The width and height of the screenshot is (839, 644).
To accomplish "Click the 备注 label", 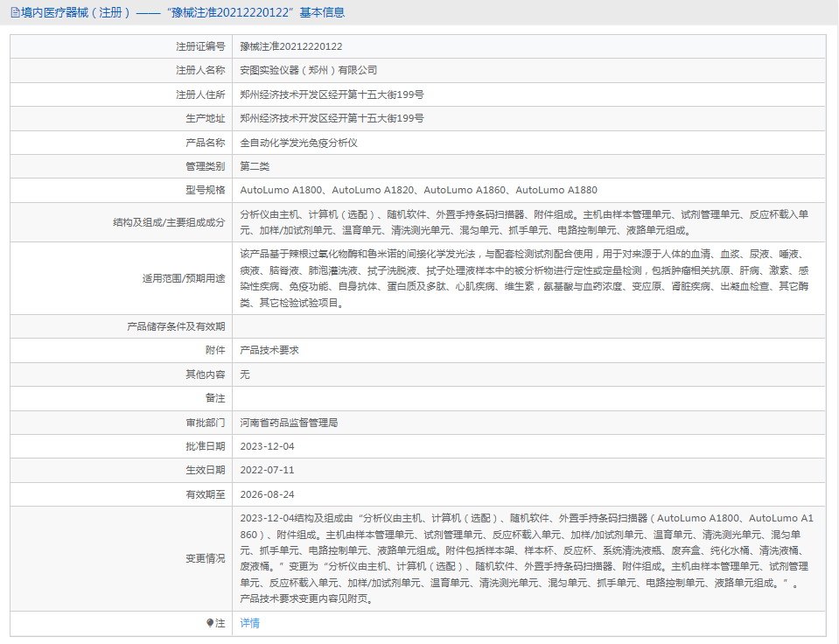I will coord(215,398).
